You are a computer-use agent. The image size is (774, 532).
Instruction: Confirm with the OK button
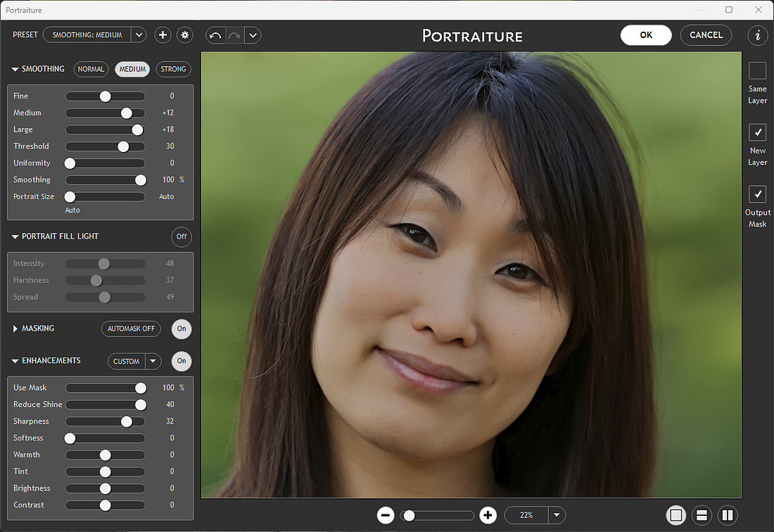click(646, 35)
